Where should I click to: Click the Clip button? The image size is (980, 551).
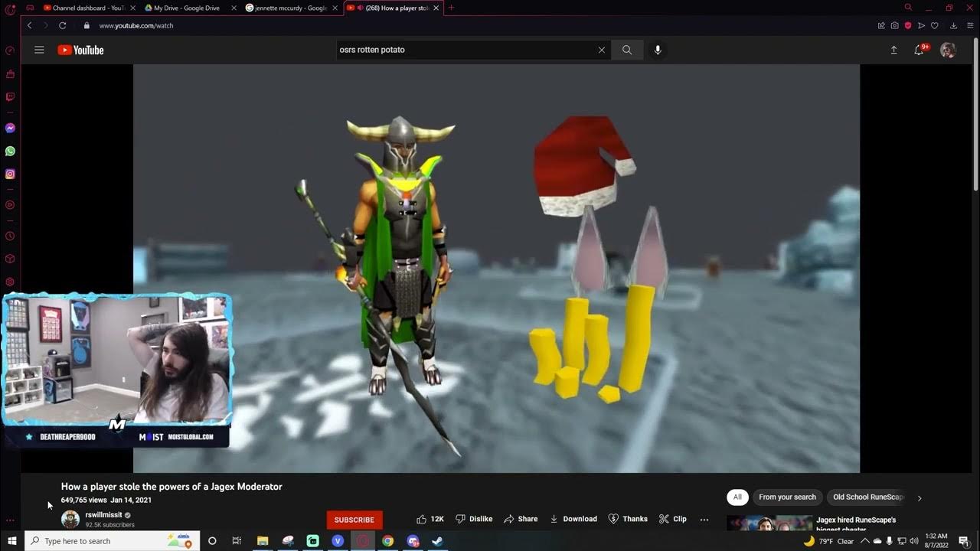673,519
